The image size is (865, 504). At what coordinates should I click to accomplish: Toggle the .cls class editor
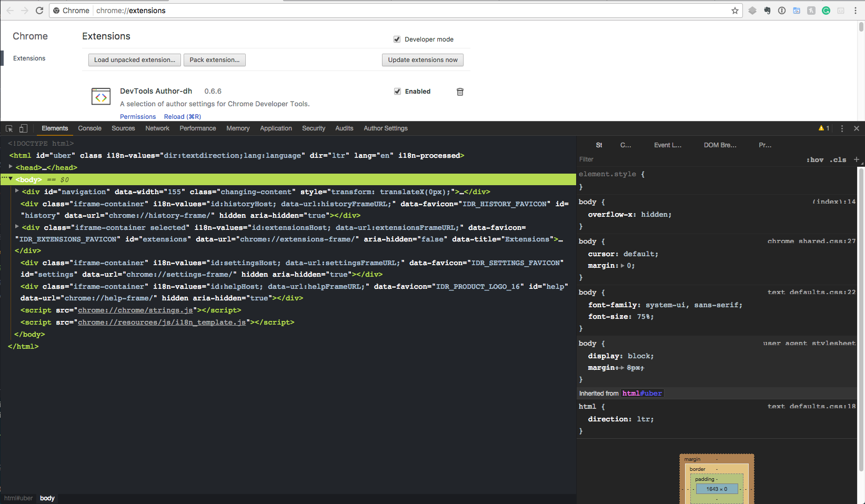[x=838, y=160]
